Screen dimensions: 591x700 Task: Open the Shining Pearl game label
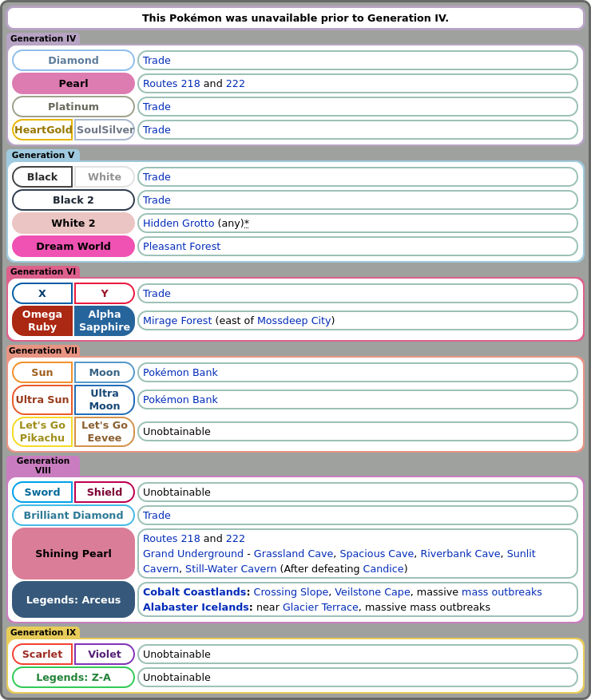click(x=73, y=554)
